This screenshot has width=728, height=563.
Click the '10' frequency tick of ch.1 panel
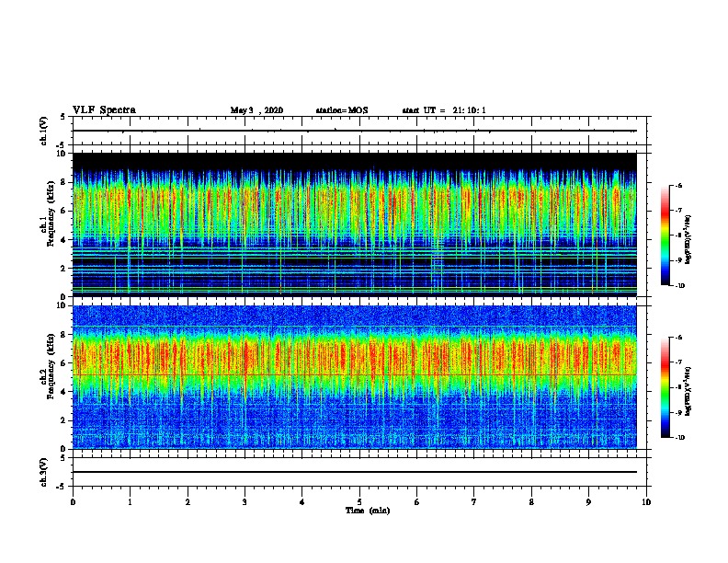(61, 154)
